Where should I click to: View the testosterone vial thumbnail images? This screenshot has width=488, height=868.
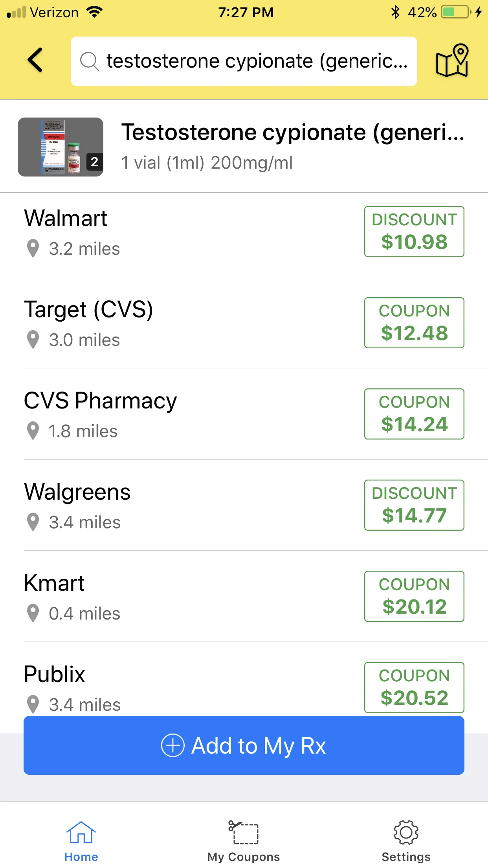click(61, 147)
